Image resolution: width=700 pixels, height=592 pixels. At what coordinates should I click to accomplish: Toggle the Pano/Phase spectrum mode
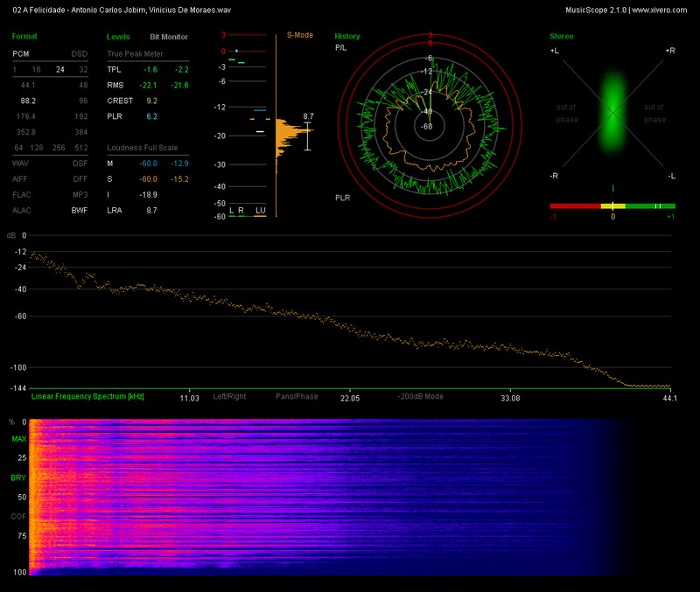click(x=297, y=396)
